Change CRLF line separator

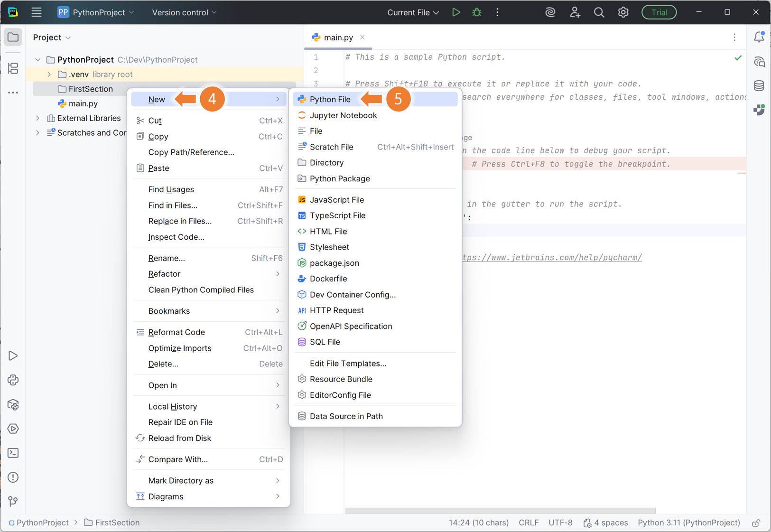529,523
